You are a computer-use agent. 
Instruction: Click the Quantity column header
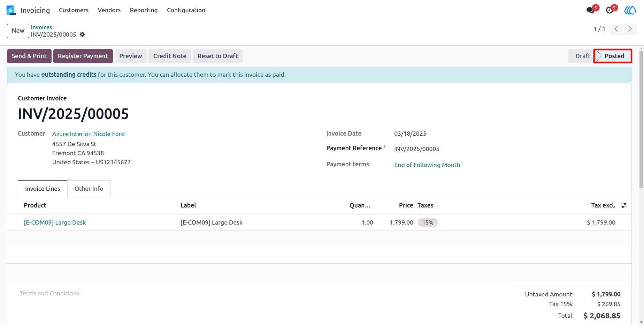[x=360, y=205]
